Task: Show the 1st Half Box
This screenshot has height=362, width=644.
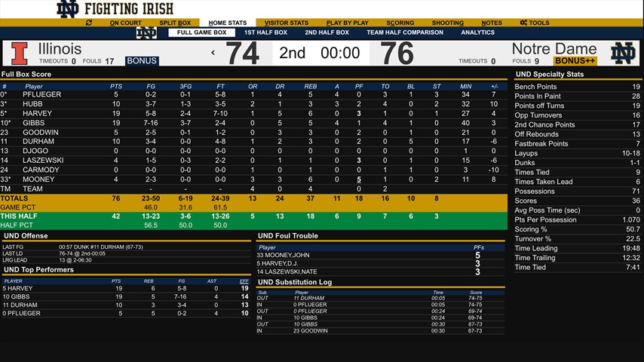Action: (265, 32)
